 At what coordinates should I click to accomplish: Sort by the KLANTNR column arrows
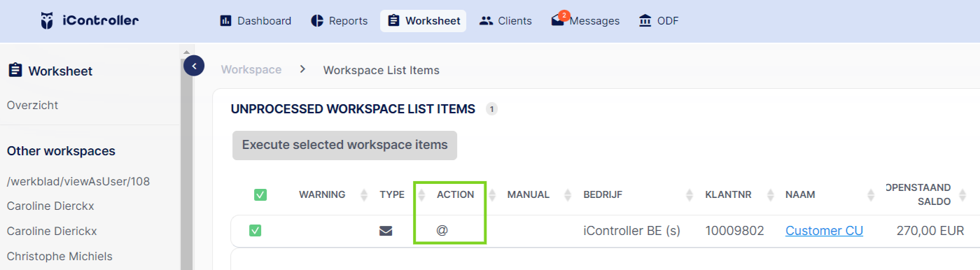click(771, 195)
